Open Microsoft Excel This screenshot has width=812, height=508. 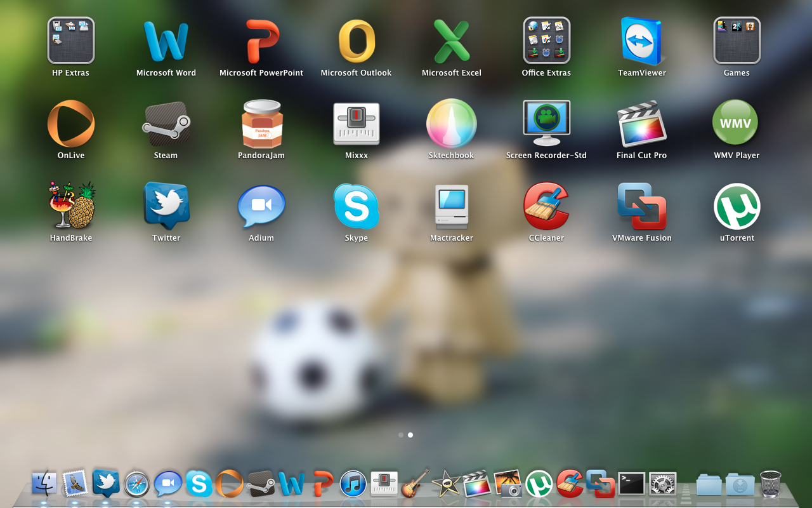(452, 41)
